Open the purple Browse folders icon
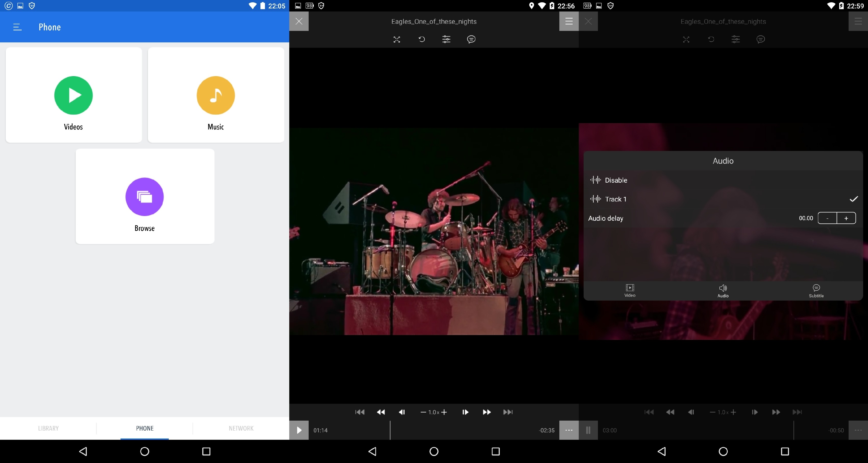Viewport: 868px width, 463px height. coord(144,197)
